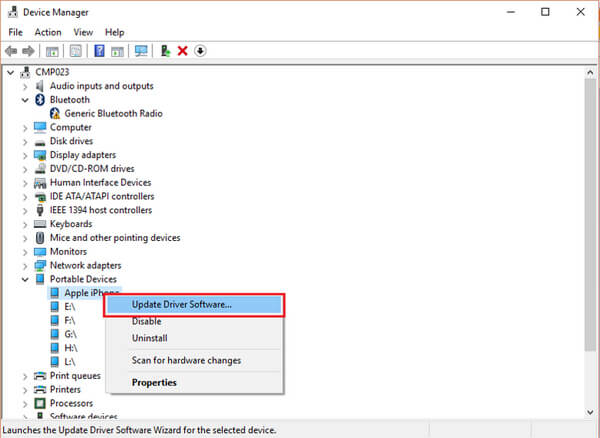The image size is (600, 438).
Task: Click the action pane toolbar icon next to Help
Action: pyautogui.click(x=117, y=51)
